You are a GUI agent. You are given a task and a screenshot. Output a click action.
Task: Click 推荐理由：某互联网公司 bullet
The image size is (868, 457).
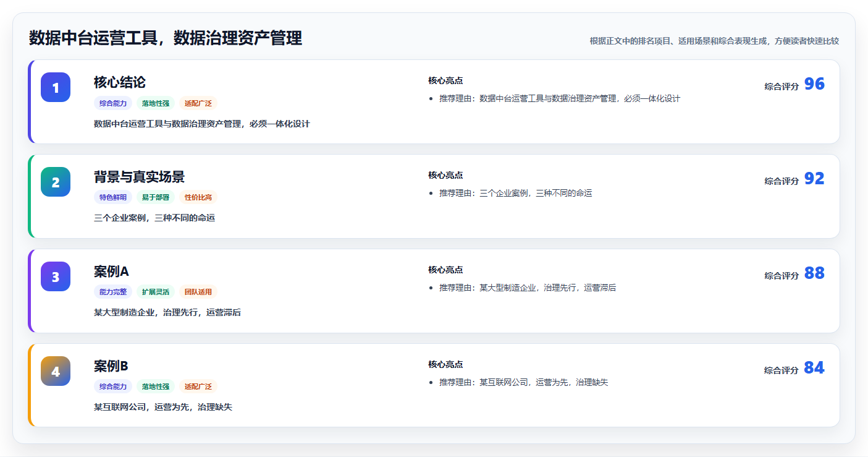[524, 383]
